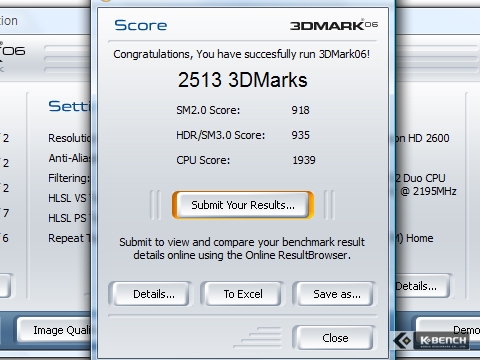480x360 pixels.
Task: Click Online ResultBrowser description text
Action: pyautogui.click(x=242, y=248)
